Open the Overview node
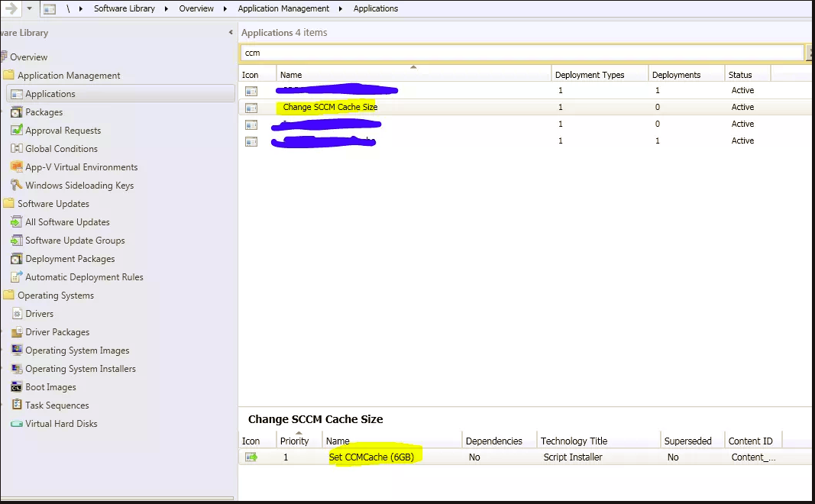Viewport: 815px width, 504px height. (x=28, y=57)
